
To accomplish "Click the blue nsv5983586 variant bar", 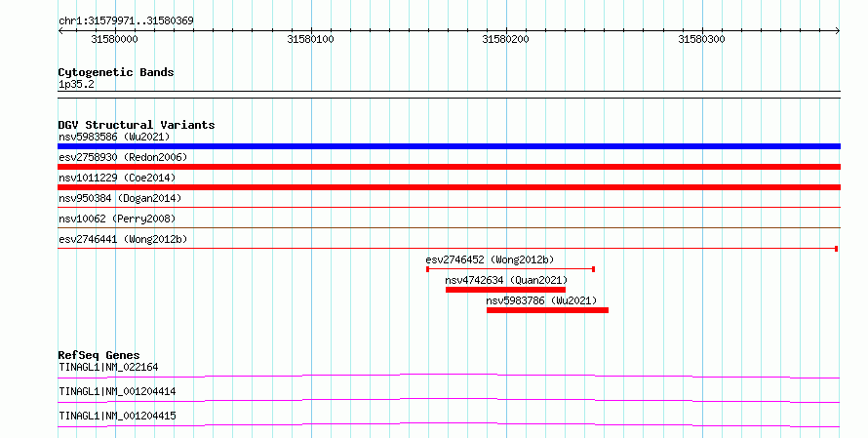I will tap(449, 146).
